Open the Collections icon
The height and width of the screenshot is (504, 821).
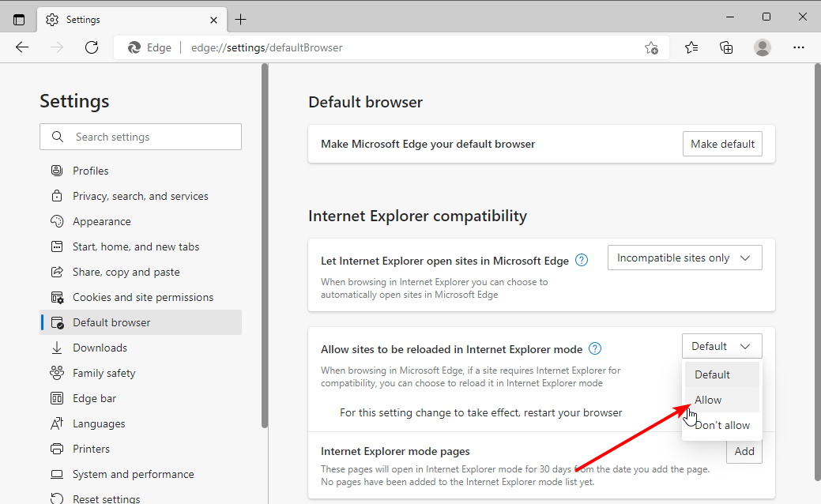726,47
